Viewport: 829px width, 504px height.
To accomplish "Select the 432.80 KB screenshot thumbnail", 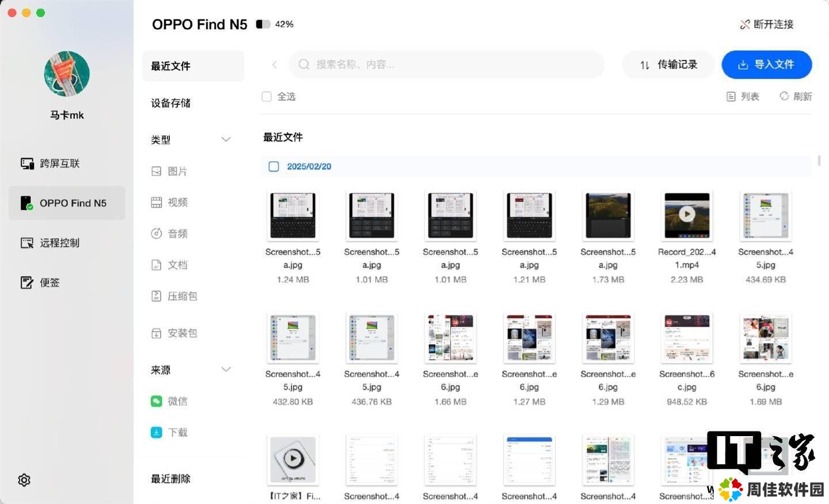I will pos(293,338).
